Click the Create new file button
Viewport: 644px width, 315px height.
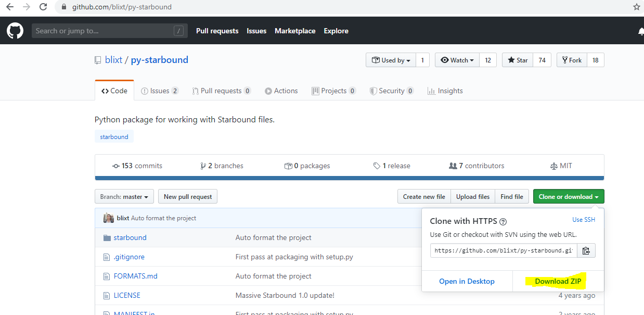pyautogui.click(x=424, y=196)
